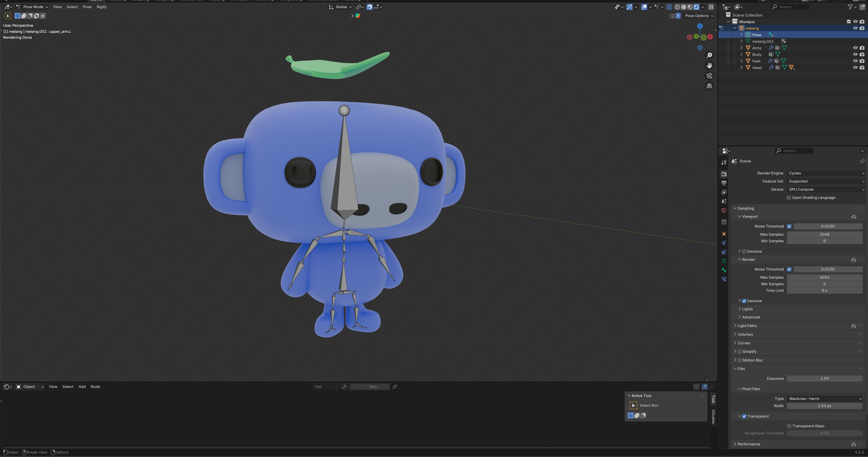
Task: Enable Transparent Glass checkbox
Action: point(789,426)
